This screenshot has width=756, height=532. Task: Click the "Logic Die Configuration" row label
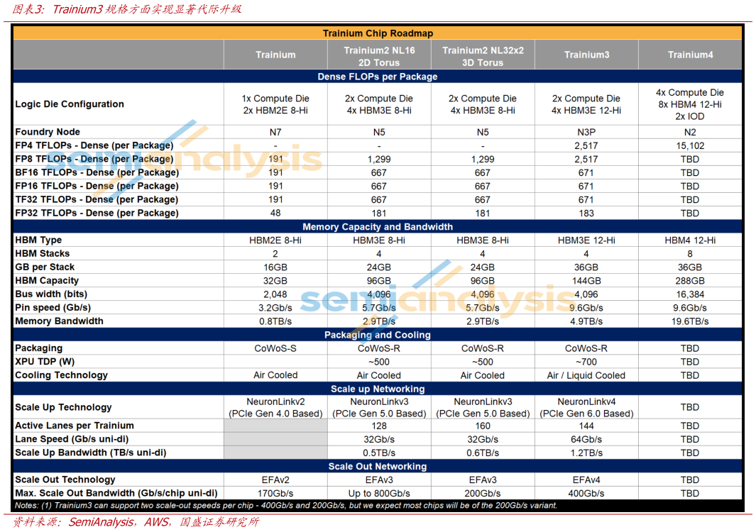click(70, 104)
